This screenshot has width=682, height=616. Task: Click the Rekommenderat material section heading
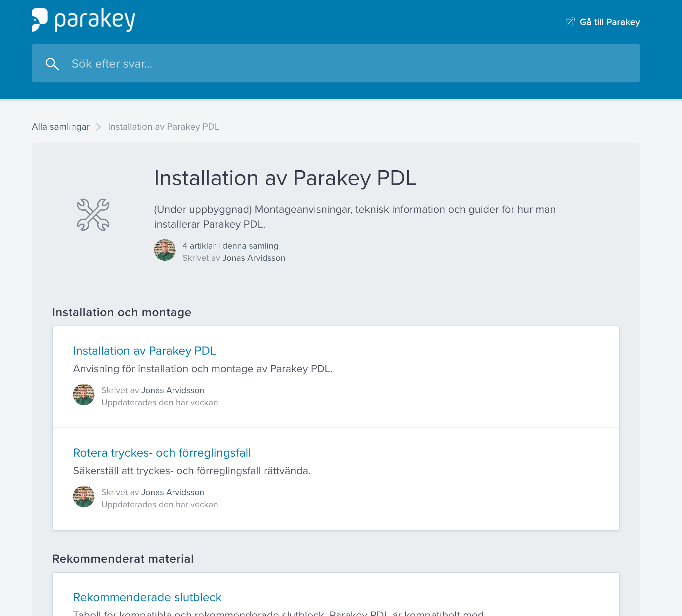(123, 559)
